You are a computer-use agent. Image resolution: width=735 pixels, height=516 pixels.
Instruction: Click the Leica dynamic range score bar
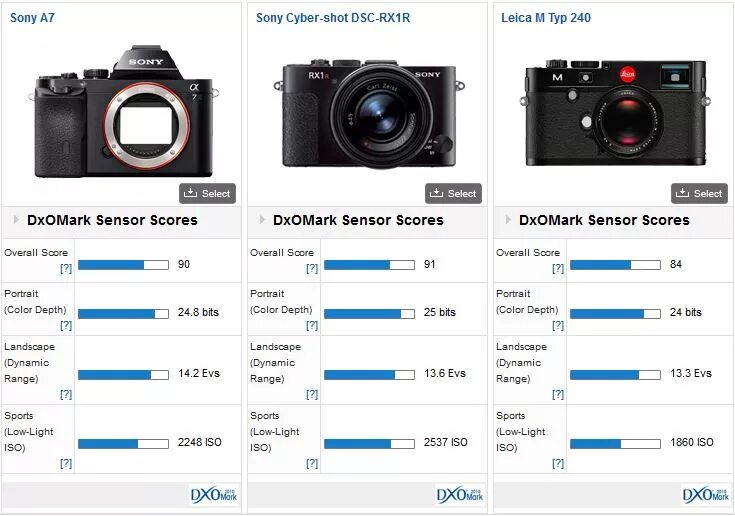[x=615, y=374]
